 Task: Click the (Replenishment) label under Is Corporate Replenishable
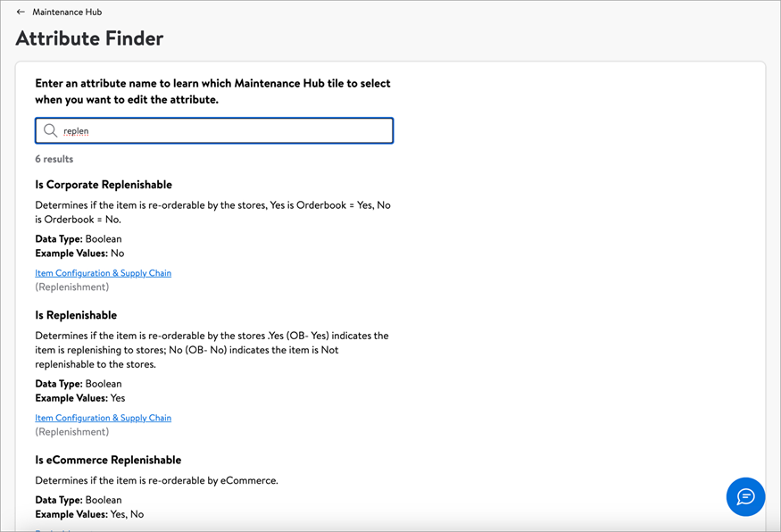click(71, 287)
